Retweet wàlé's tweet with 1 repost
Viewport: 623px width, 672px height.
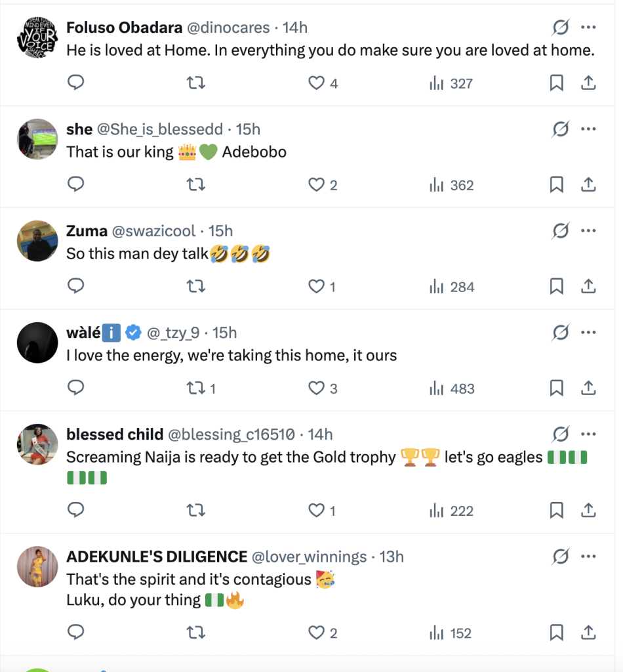(195, 388)
